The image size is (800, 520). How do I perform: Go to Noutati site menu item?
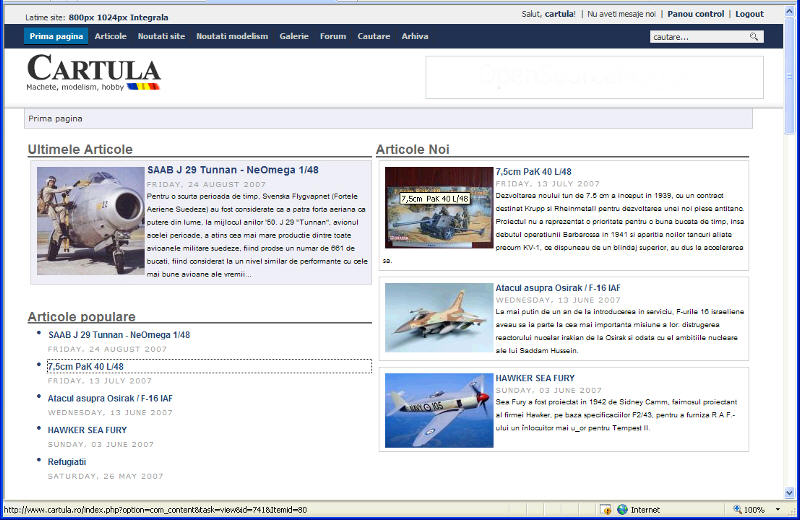click(161, 36)
